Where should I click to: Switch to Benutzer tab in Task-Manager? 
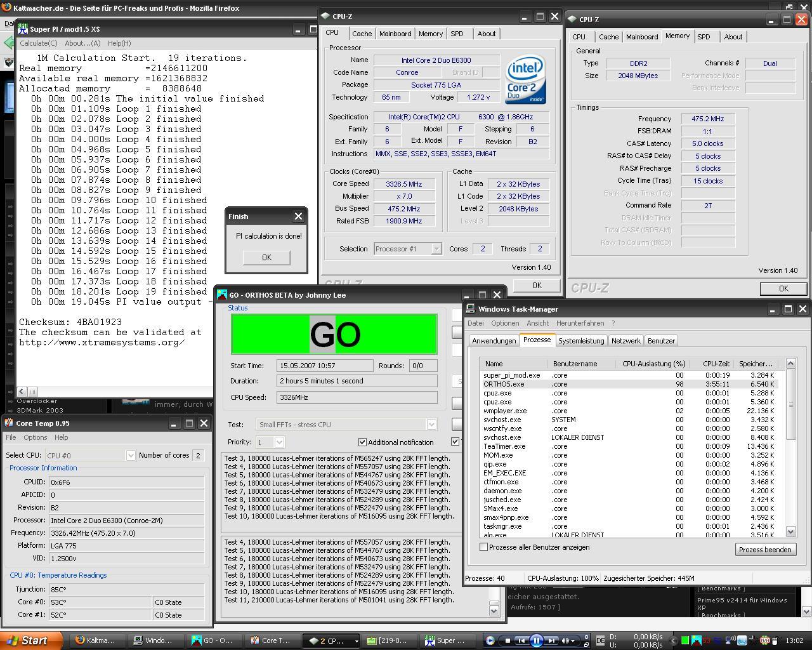[x=661, y=341]
